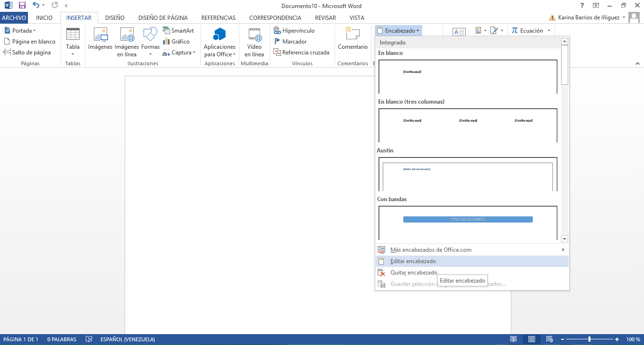
Task: Insert a Hipervínculo link
Action: pyautogui.click(x=294, y=30)
